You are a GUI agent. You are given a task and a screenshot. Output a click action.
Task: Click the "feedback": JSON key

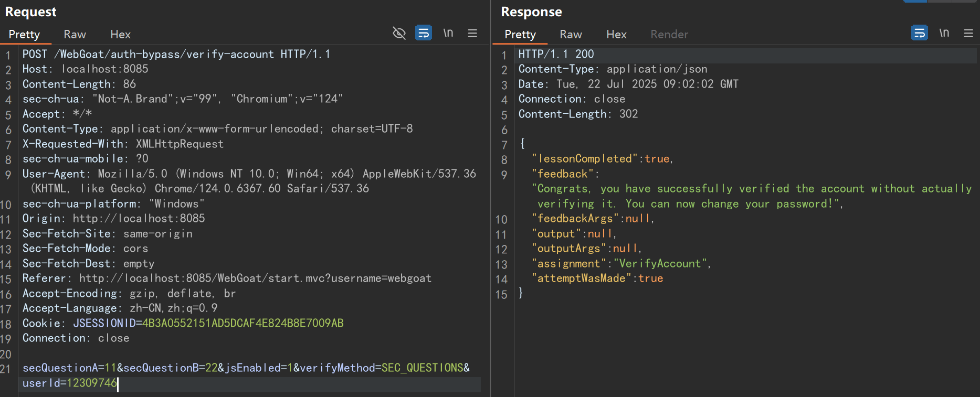[x=565, y=174]
